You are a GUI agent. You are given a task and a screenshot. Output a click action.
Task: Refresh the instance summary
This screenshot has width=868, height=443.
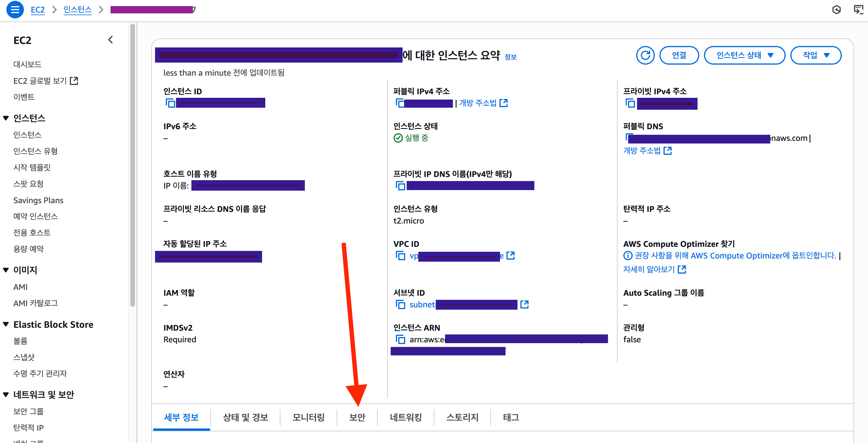tap(645, 55)
